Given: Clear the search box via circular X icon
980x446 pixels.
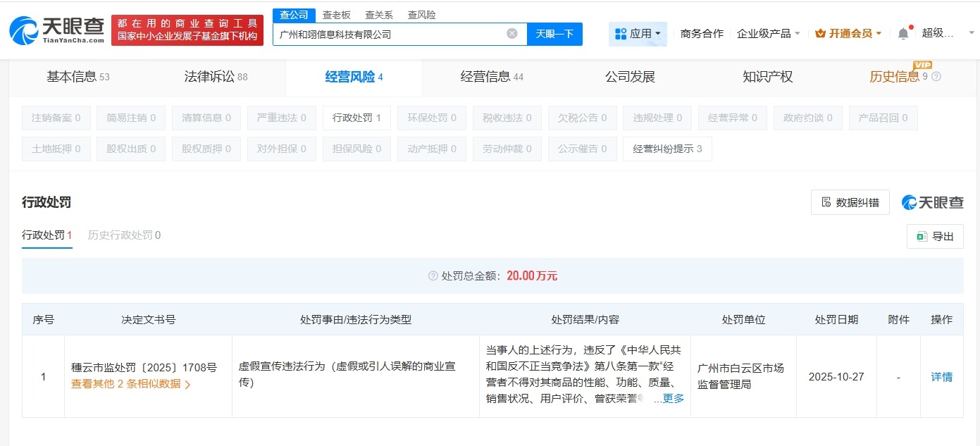Looking at the screenshot, I should click(511, 33).
